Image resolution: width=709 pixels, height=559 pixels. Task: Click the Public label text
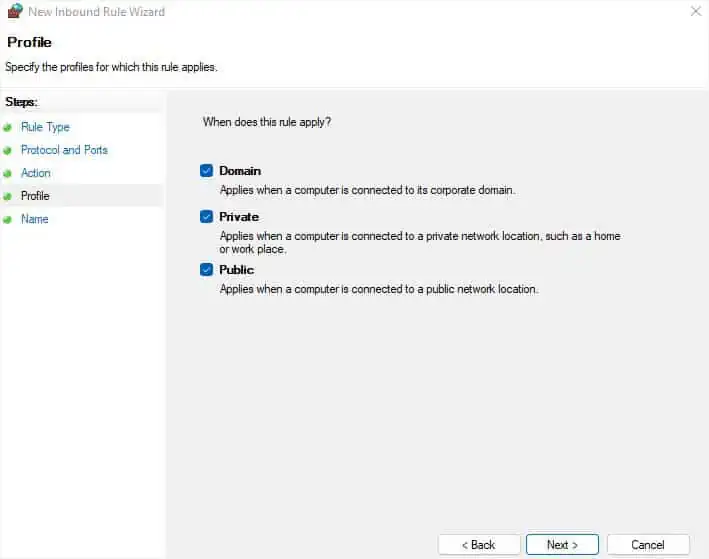pos(237,270)
